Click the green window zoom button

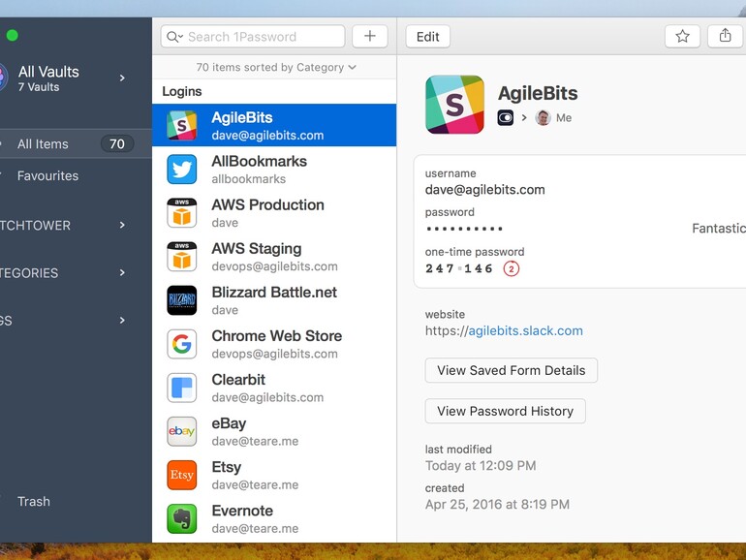tap(13, 35)
